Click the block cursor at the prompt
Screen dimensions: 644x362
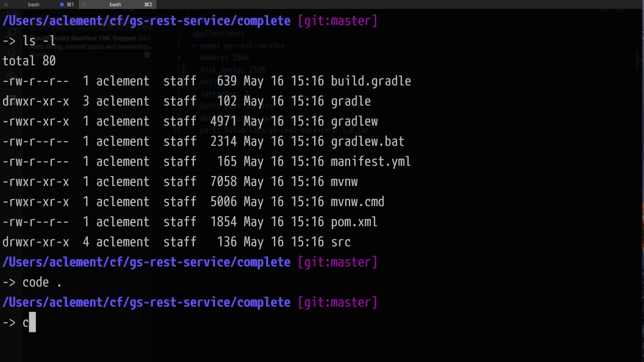coord(32,323)
